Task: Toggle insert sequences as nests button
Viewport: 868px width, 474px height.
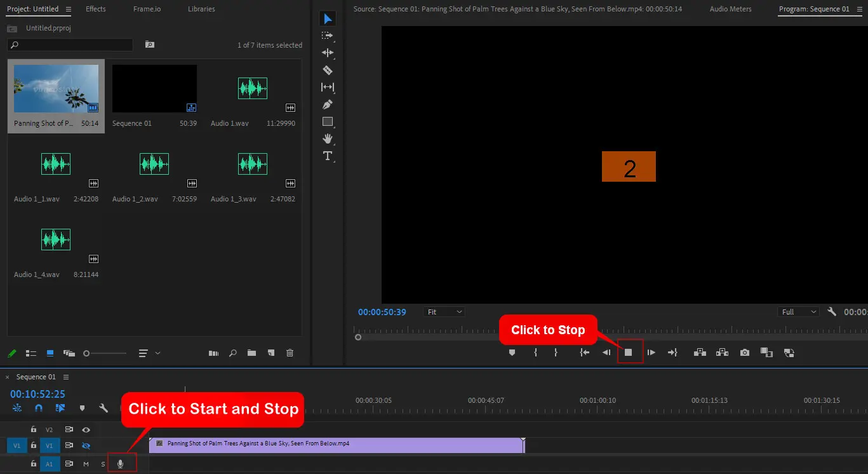Action: tap(17, 408)
